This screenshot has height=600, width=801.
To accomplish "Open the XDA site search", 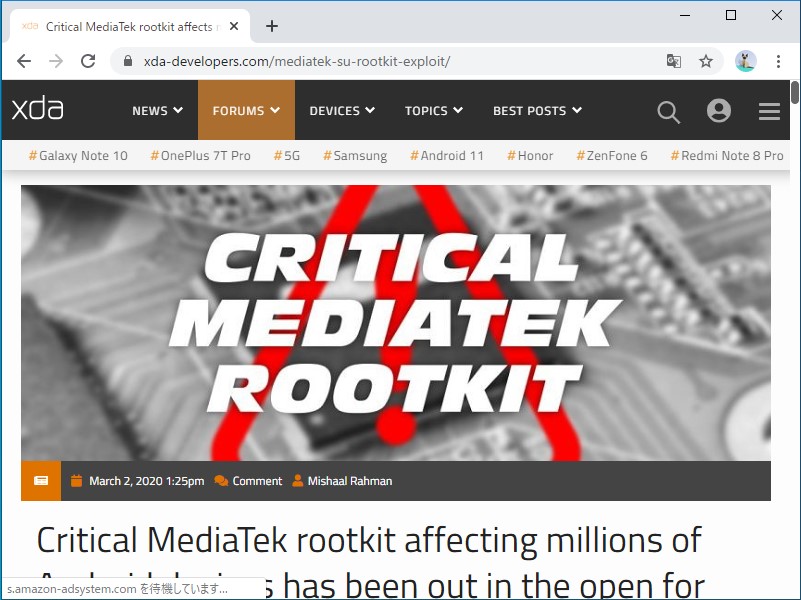I will tap(668, 111).
